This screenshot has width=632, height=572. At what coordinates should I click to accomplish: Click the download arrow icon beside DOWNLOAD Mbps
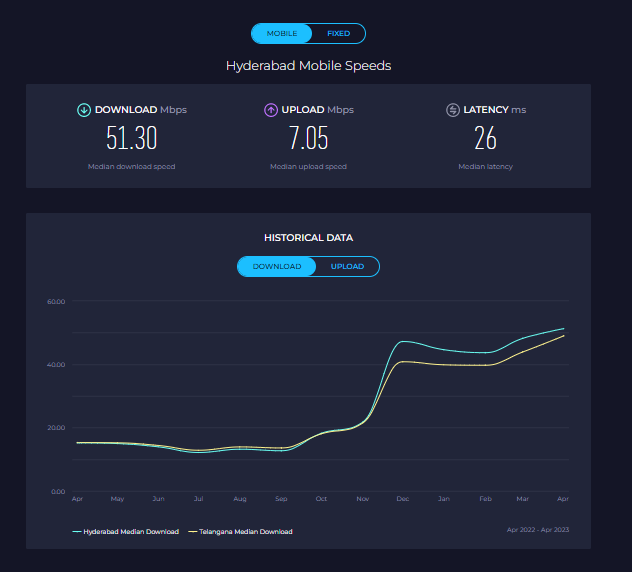[84, 110]
